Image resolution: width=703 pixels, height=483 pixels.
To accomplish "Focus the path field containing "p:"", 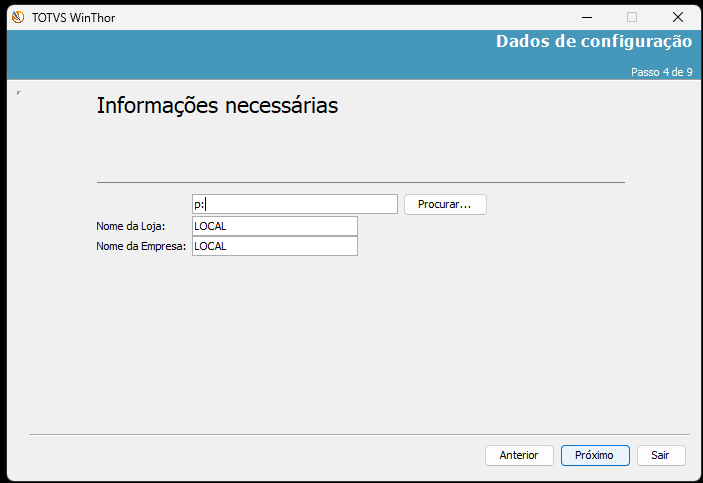I will pos(295,204).
